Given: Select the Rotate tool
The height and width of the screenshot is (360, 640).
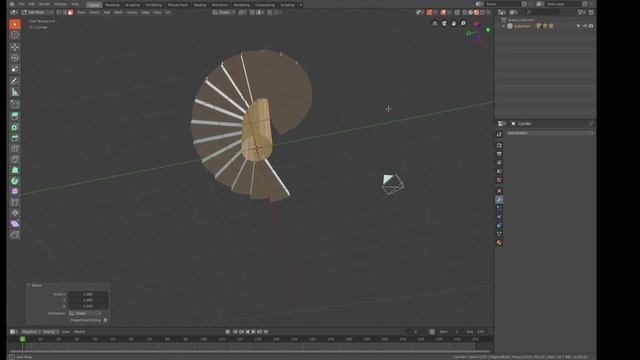Looking at the screenshot, I should point(15,58).
